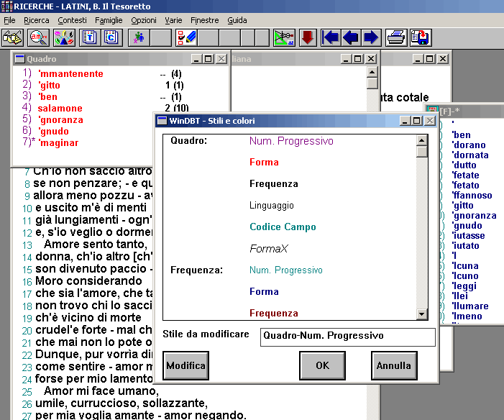Click the printer toolbar icon

pyautogui.click(x=396, y=37)
